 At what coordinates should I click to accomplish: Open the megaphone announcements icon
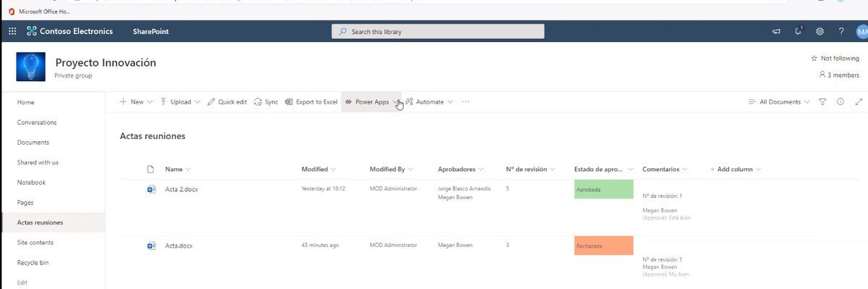click(x=776, y=31)
